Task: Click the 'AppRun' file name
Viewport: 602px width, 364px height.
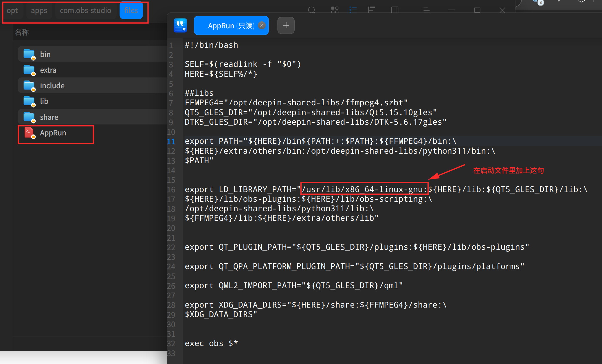Action: pos(53,133)
